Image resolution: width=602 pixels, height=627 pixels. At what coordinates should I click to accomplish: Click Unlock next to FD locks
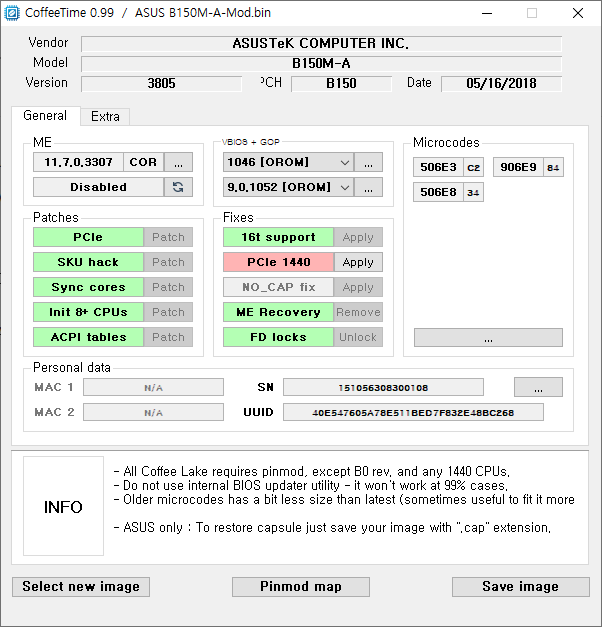point(358,337)
